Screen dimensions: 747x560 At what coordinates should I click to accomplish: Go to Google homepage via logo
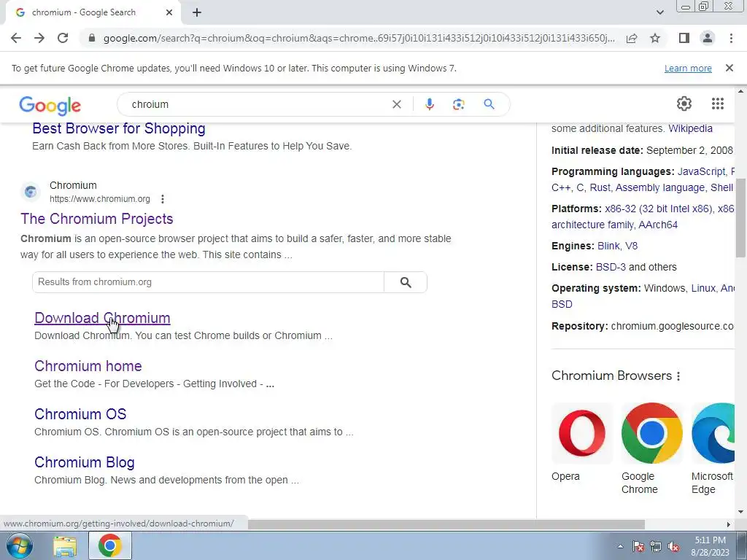point(50,106)
